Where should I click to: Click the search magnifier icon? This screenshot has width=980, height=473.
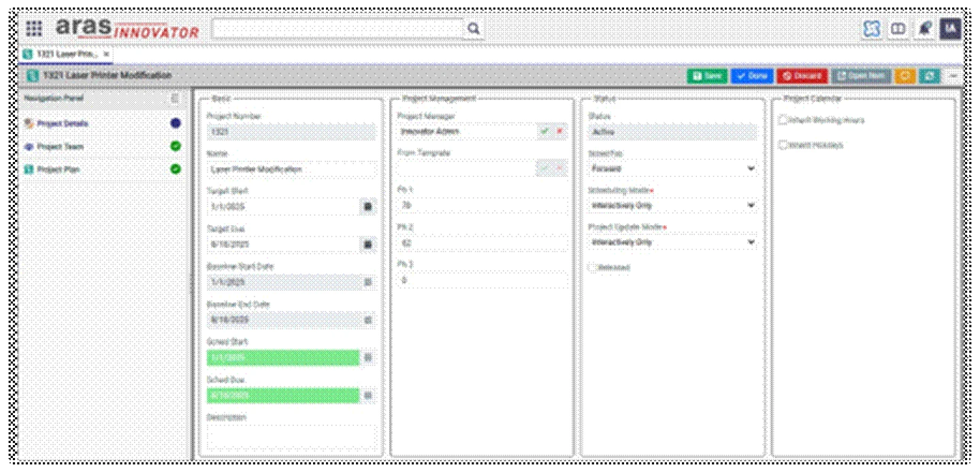[x=474, y=29]
